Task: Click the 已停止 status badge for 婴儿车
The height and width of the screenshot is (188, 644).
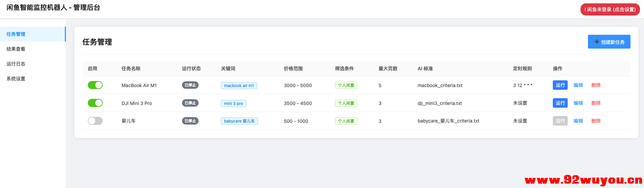Action: tap(190, 121)
